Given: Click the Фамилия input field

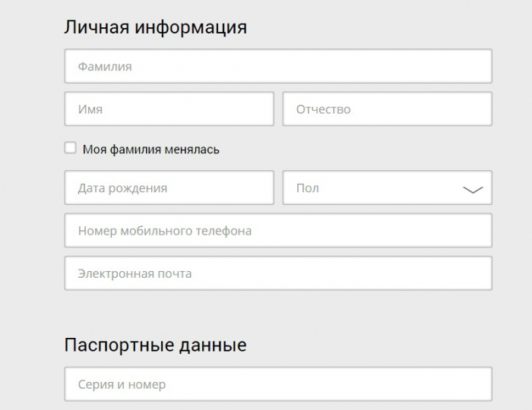Looking at the screenshot, I should (278, 66).
